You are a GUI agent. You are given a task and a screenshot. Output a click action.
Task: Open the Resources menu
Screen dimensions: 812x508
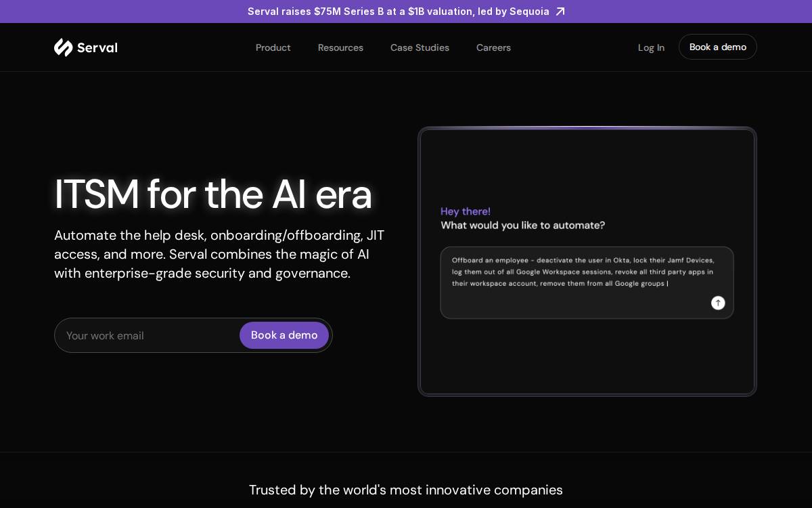coord(340,47)
